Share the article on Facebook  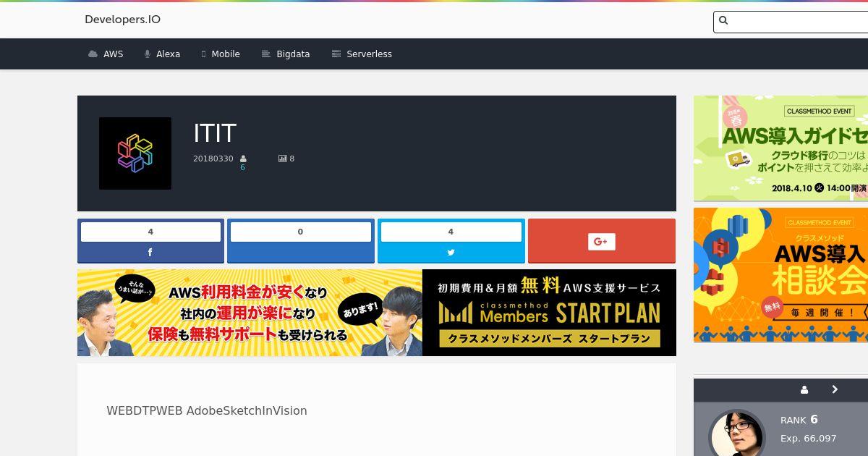pos(150,241)
